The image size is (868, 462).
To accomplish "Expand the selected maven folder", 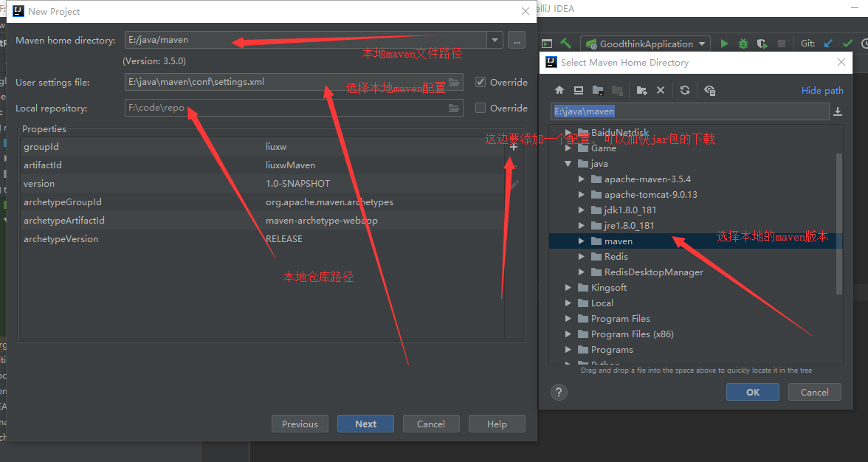I will click(582, 241).
